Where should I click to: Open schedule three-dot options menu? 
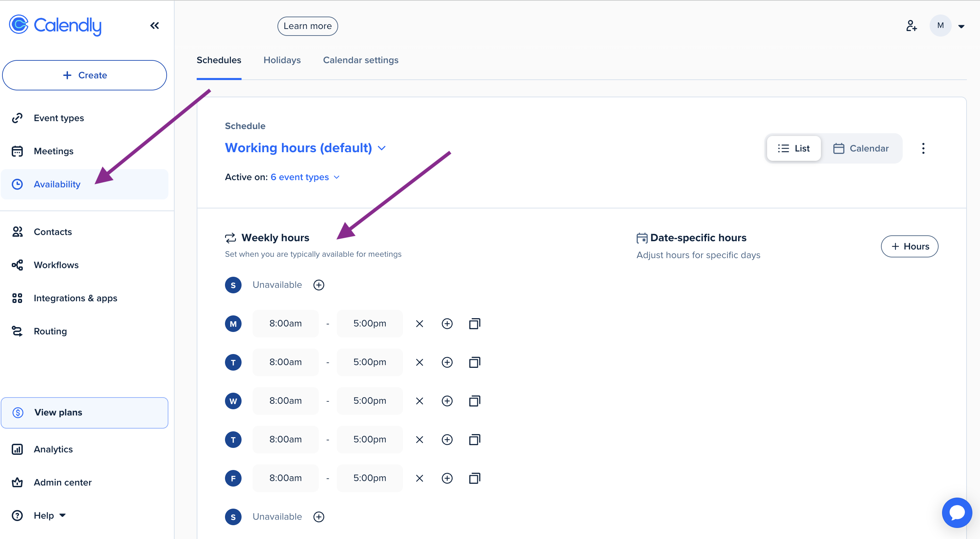tap(923, 148)
